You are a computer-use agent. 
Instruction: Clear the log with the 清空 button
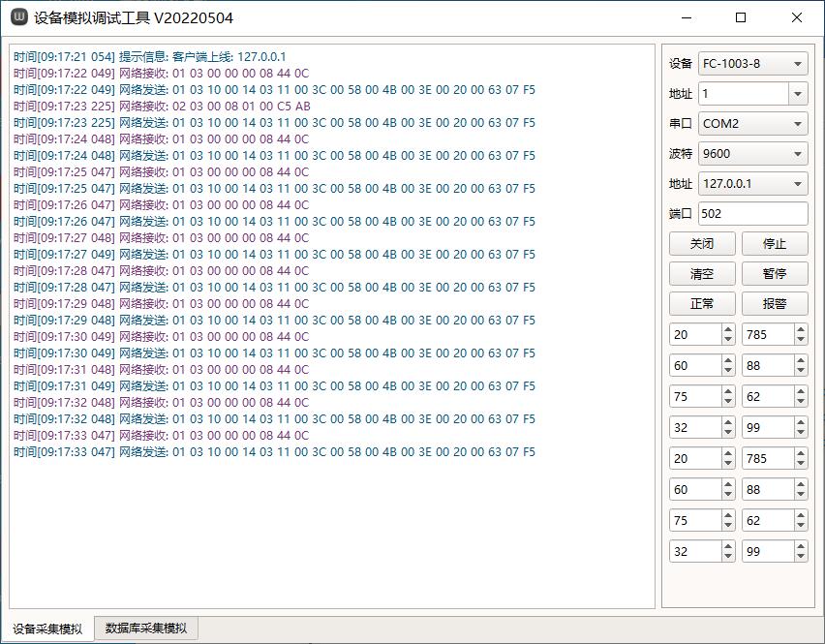tap(702, 274)
